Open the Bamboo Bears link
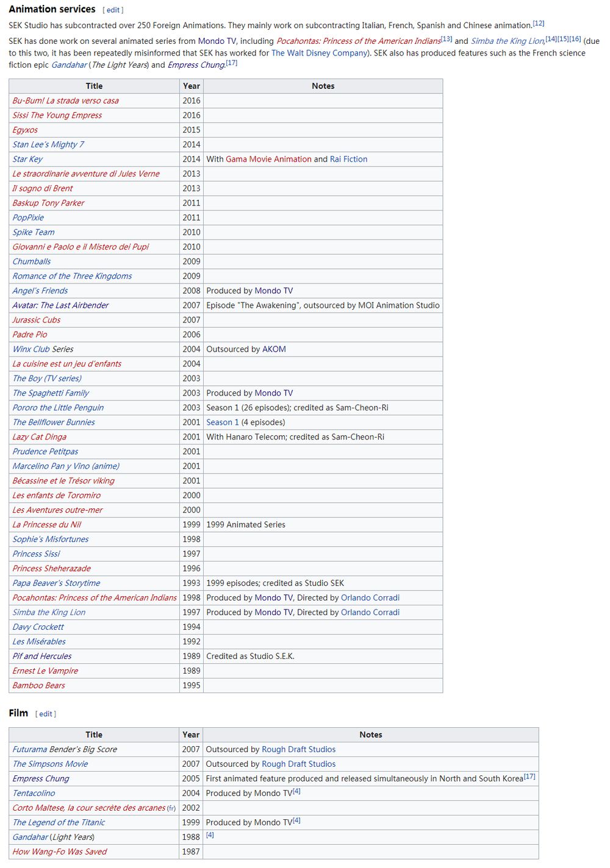 [x=39, y=686]
